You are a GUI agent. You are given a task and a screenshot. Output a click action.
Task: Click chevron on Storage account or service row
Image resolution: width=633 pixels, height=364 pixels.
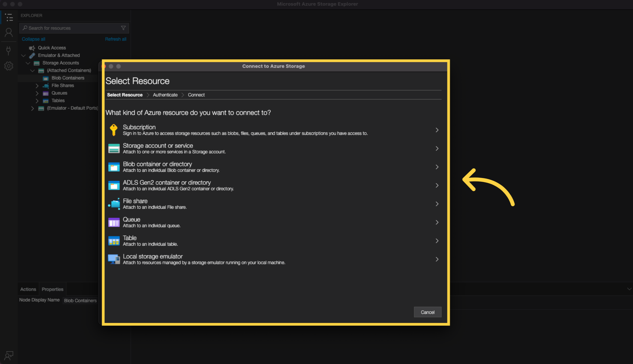click(x=437, y=148)
